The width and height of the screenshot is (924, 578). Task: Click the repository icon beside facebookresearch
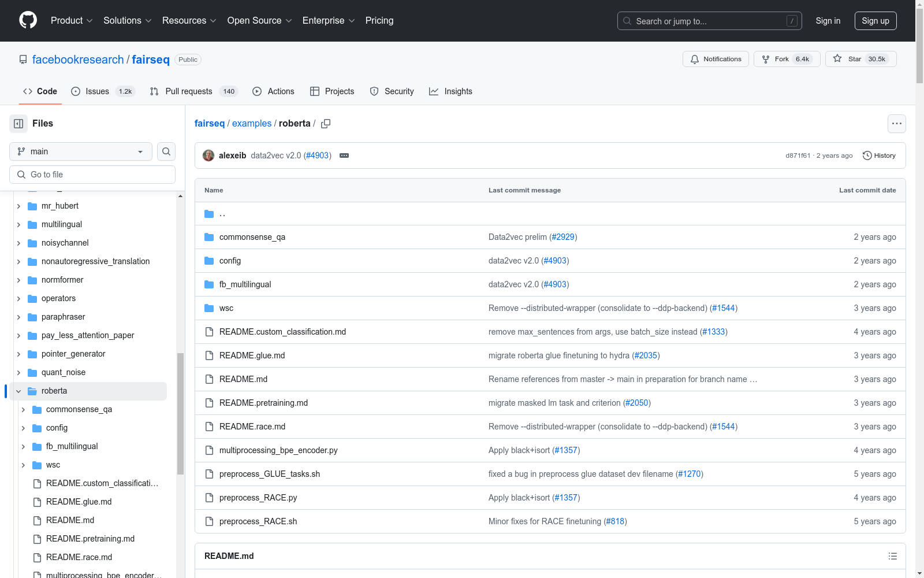23,60
